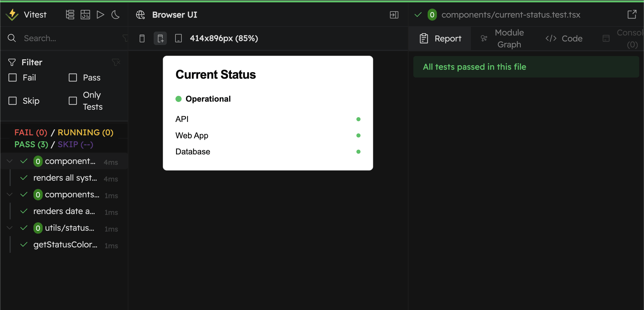644x310 pixels.
Task: Collapse the second components file chevron
Action: tap(9, 194)
